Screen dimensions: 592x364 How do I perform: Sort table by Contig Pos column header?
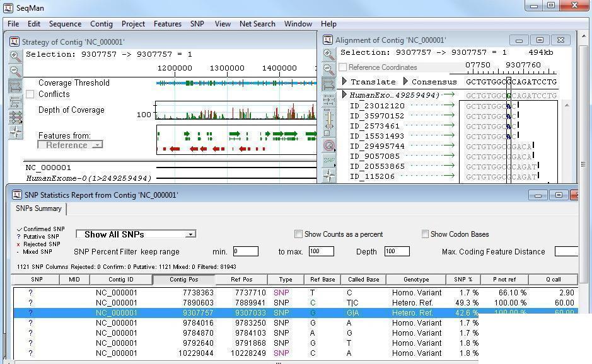(x=184, y=280)
